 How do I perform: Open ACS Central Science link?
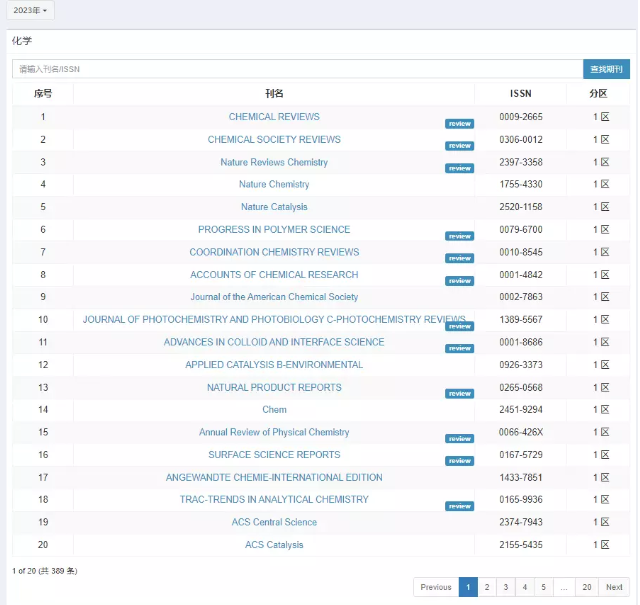point(274,522)
